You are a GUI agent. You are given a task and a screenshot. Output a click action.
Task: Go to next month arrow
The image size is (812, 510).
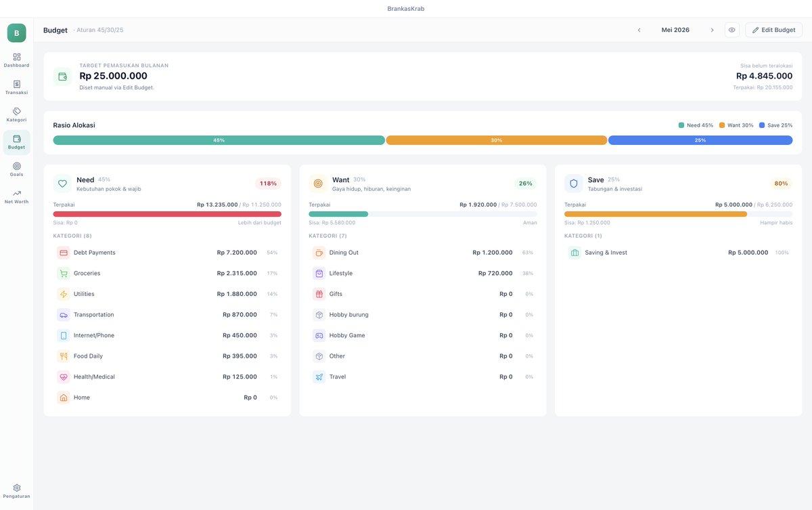712,30
